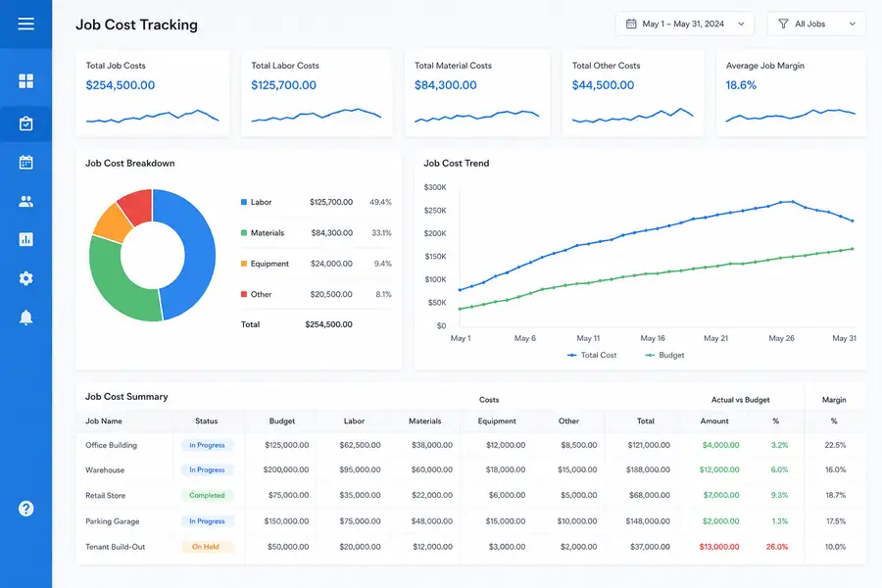Image resolution: width=882 pixels, height=588 pixels.
Task: Click the Total Labor Costs card
Action: (318, 93)
